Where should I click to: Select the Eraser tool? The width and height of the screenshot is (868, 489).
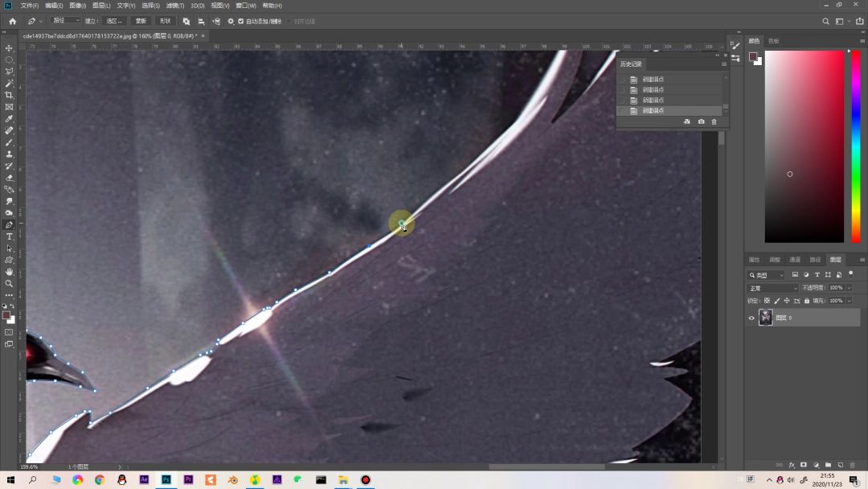point(9,178)
